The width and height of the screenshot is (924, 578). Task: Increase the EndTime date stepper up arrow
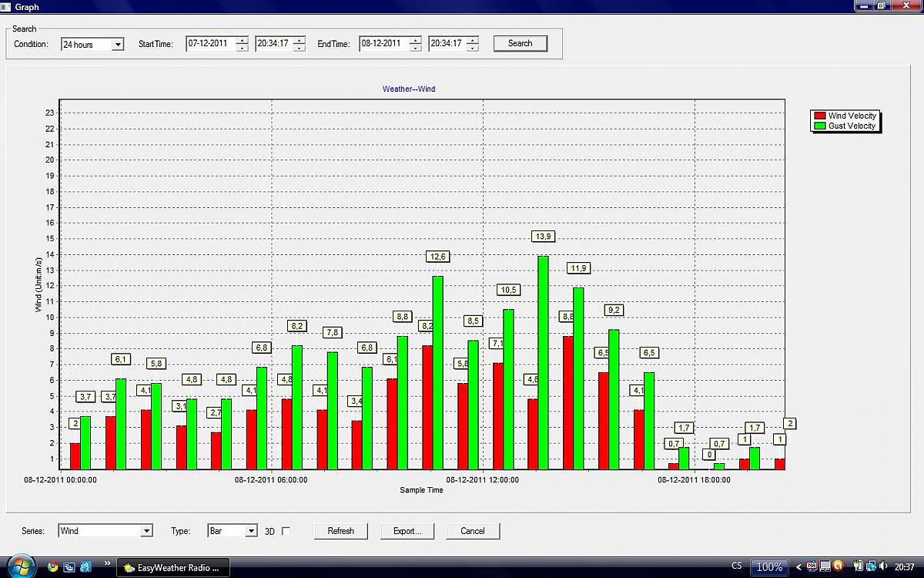(416, 40)
